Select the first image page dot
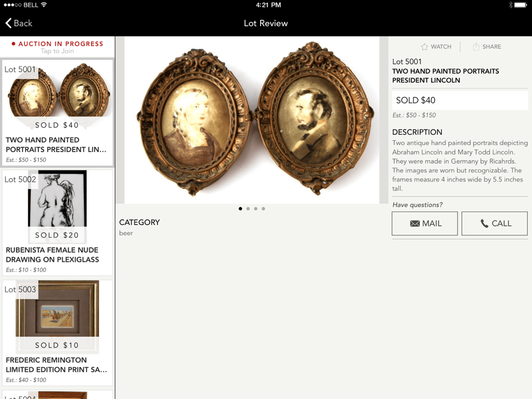Screen dimensions: 532x399 pyautogui.click(x=240, y=209)
